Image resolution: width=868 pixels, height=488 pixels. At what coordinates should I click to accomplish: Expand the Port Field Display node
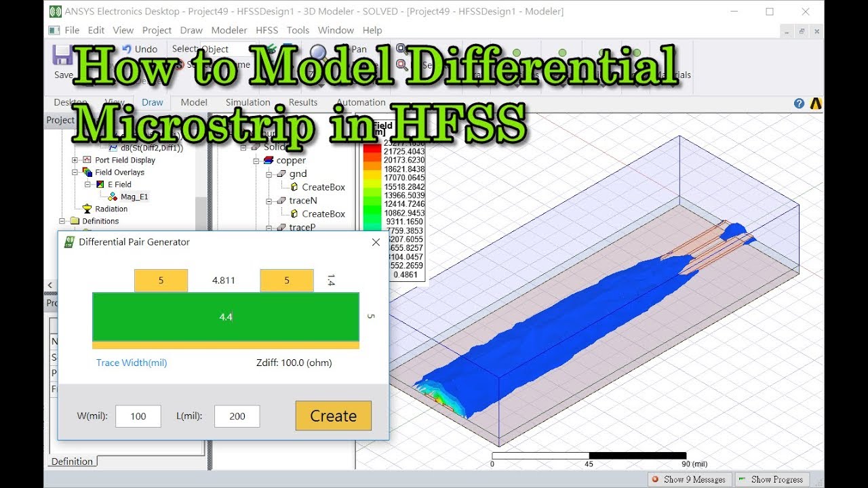pos(75,160)
